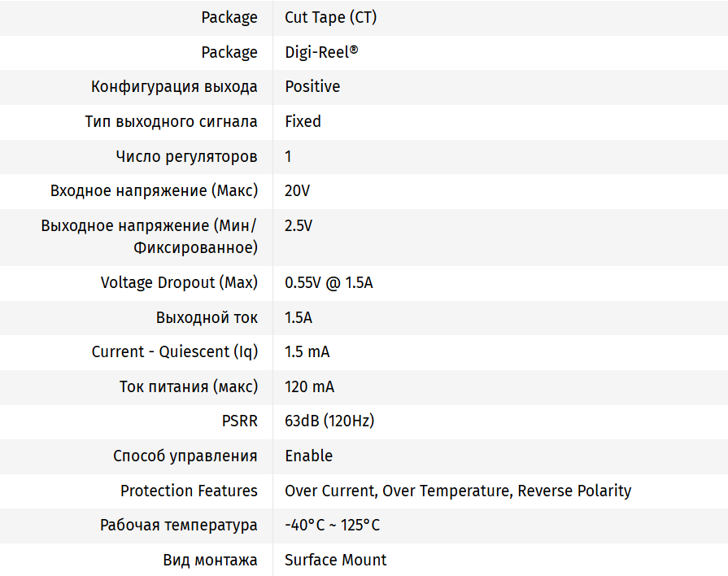Select the "Positive" value

click(312, 86)
